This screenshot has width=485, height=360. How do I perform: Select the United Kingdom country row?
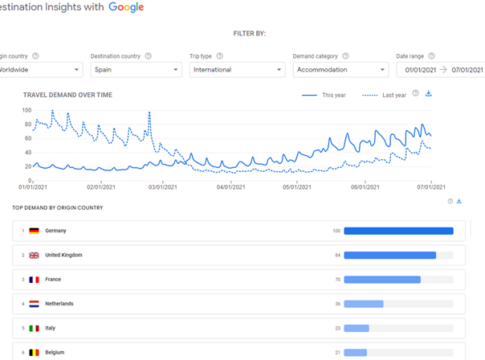pyautogui.click(x=239, y=255)
